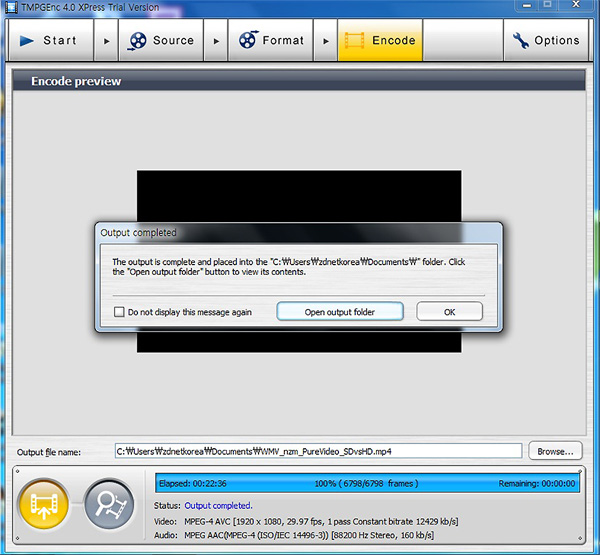This screenshot has height=555, width=600.
Task: Click the 'Elapsed: 00:22:36' text
Action: (192, 483)
